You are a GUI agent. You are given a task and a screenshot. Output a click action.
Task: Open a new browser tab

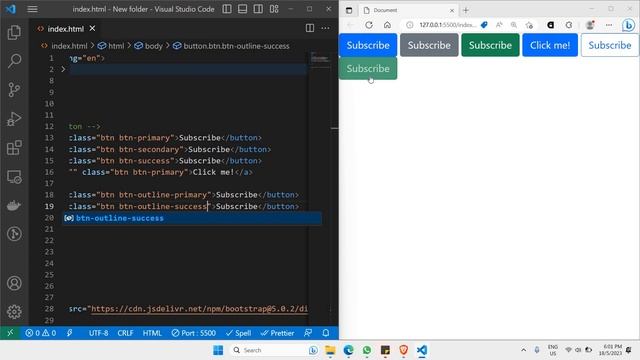coord(466,10)
